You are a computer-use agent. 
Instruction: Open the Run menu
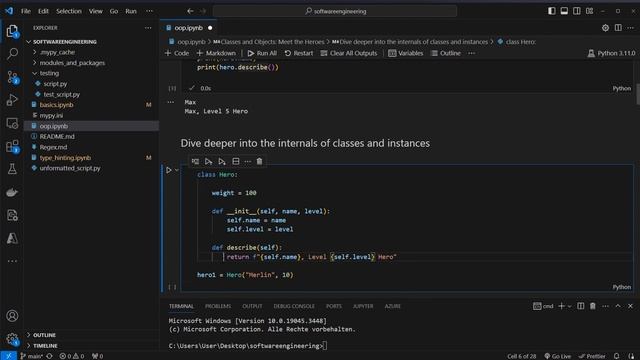click(x=131, y=11)
